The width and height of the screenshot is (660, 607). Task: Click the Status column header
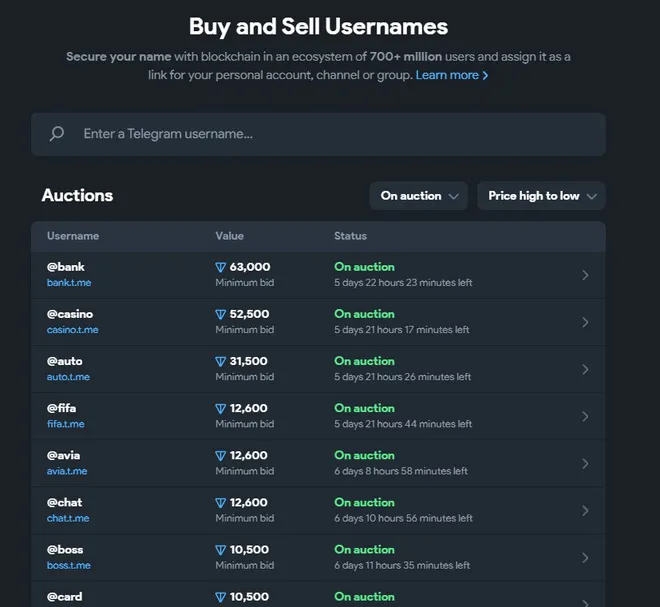tap(350, 236)
